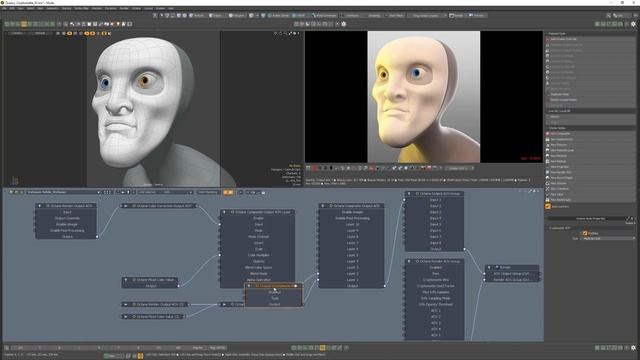Open the View menu
The width and height of the screenshot is (640, 360).
click(20, 8)
